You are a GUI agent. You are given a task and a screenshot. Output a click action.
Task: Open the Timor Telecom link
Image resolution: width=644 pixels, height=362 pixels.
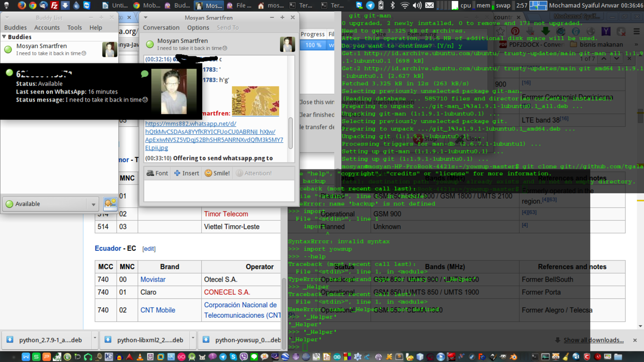226,214
